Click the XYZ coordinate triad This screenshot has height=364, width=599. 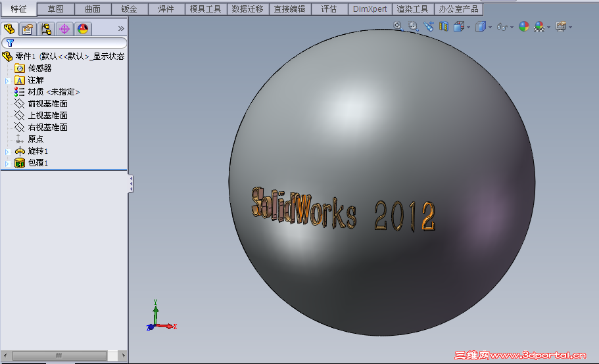pos(161,315)
